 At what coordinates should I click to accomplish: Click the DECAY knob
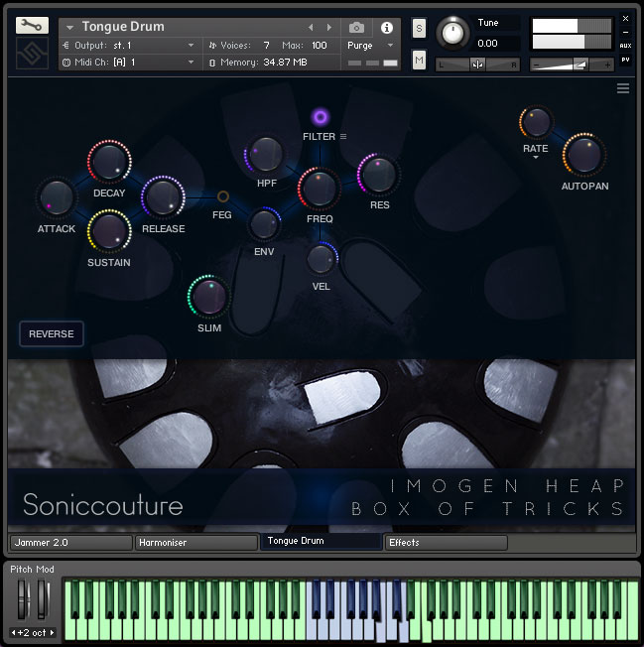[x=109, y=162]
